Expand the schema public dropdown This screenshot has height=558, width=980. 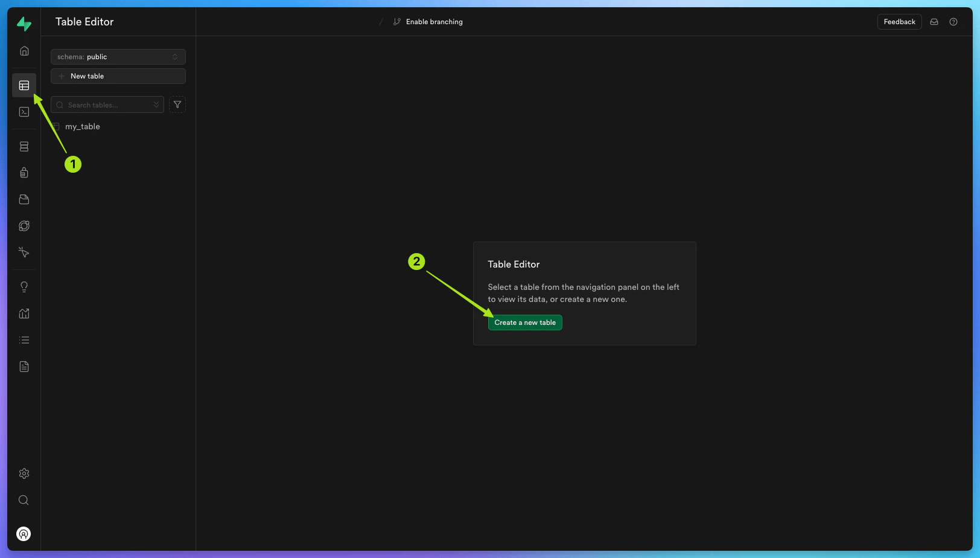pos(118,57)
